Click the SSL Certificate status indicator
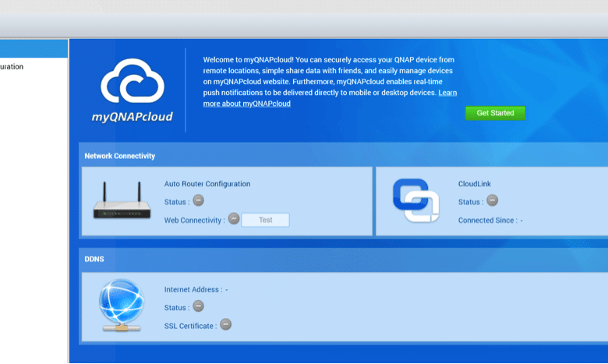608x364 pixels. tap(226, 324)
